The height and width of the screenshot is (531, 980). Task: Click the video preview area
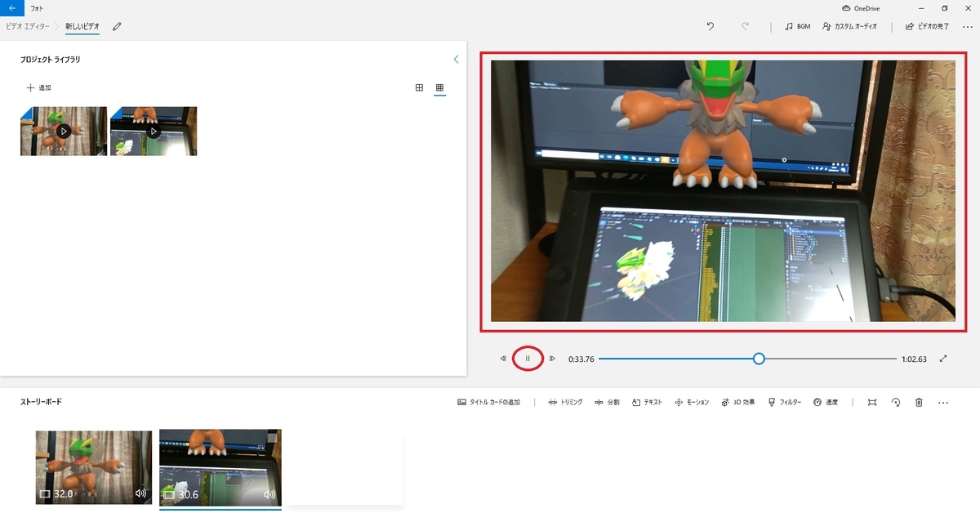[723, 190]
